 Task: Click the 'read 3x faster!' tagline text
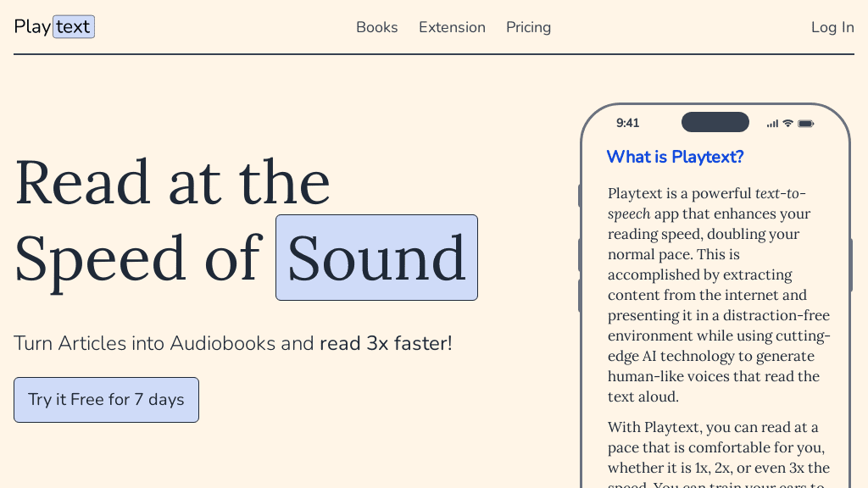386,344
